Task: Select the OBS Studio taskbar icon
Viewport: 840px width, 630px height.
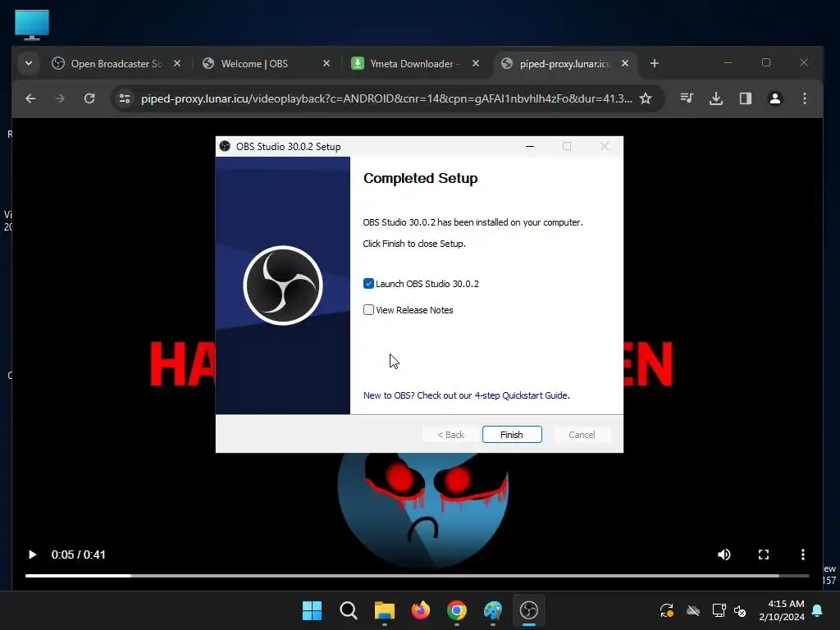Action: pyautogui.click(x=529, y=610)
